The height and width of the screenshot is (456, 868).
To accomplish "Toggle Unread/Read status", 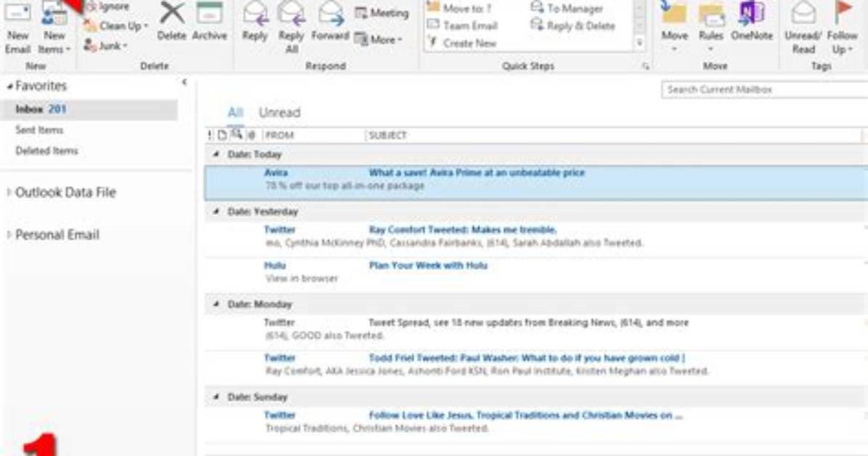I will [x=803, y=28].
